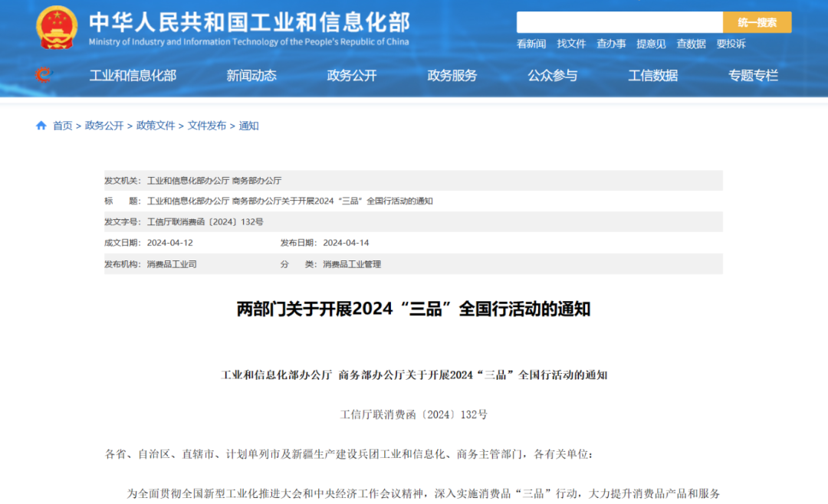This screenshot has width=828, height=504.
Task: Open the 新闻动态 menu
Action: click(251, 75)
